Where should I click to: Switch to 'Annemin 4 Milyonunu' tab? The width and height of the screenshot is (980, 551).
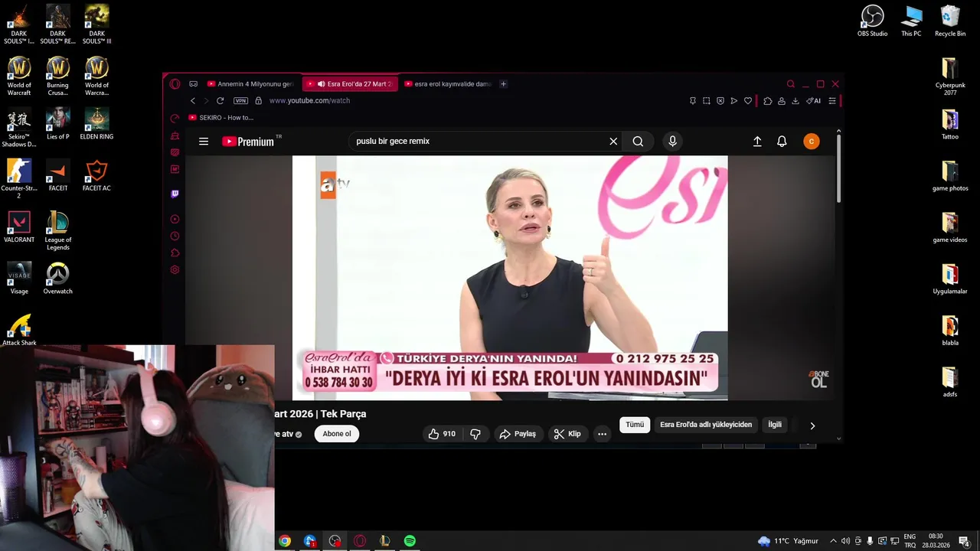click(252, 84)
